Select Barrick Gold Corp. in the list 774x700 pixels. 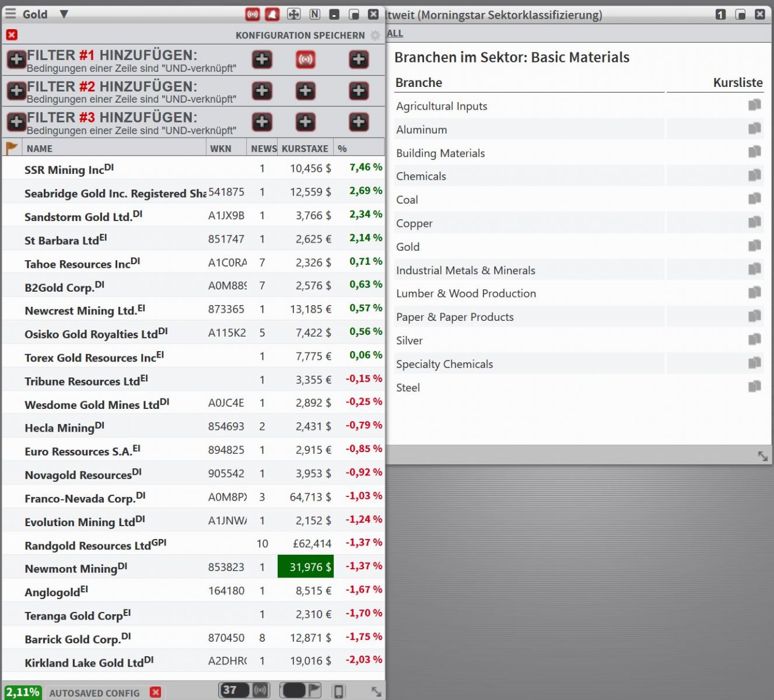194,638
